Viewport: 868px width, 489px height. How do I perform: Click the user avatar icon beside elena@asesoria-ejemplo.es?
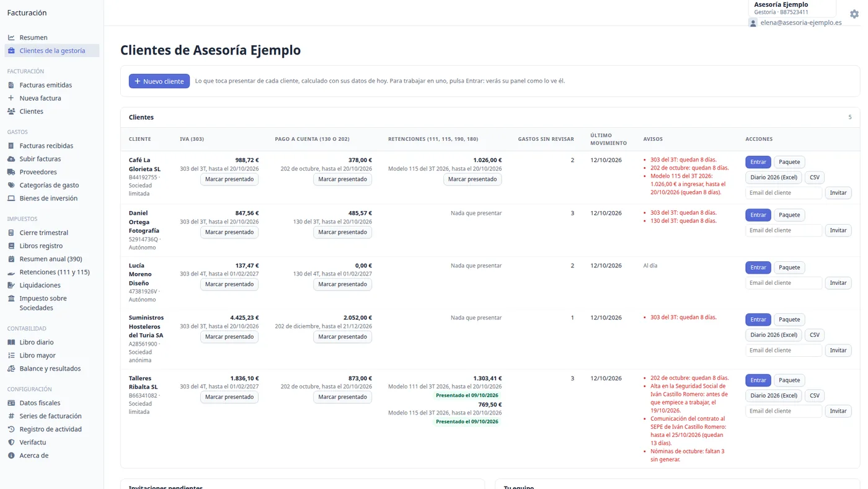pos(753,23)
